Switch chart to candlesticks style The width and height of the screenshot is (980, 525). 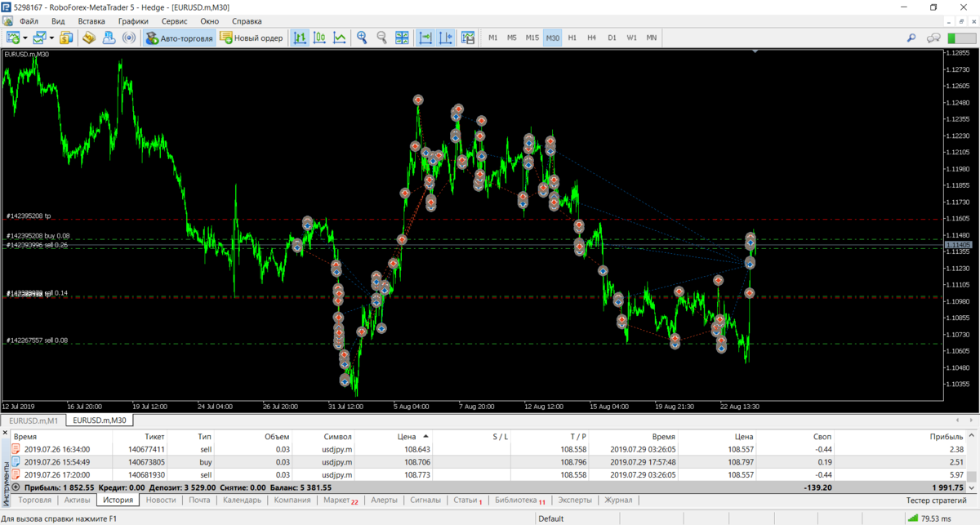click(319, 38)
